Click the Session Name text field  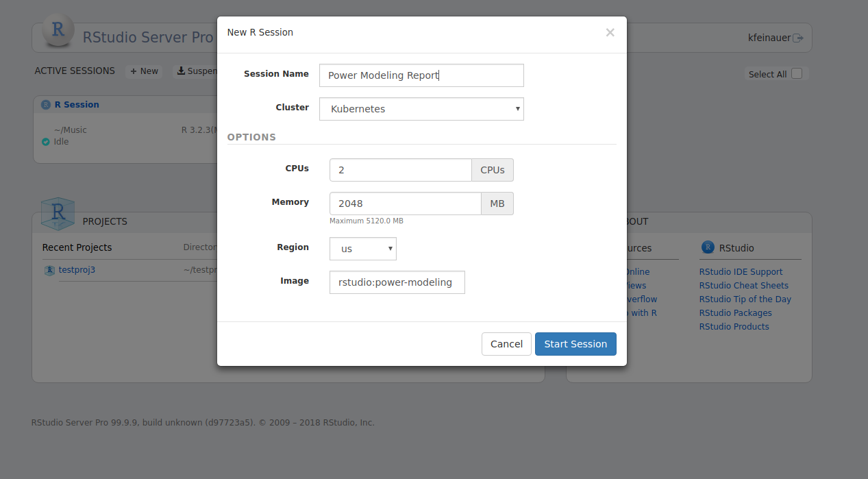point(421,75)
